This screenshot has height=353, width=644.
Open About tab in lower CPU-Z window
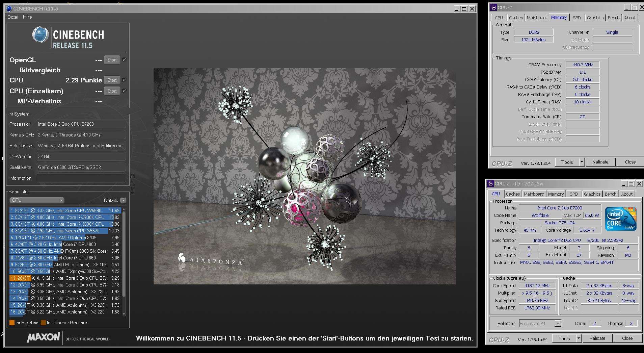(627, 194)
